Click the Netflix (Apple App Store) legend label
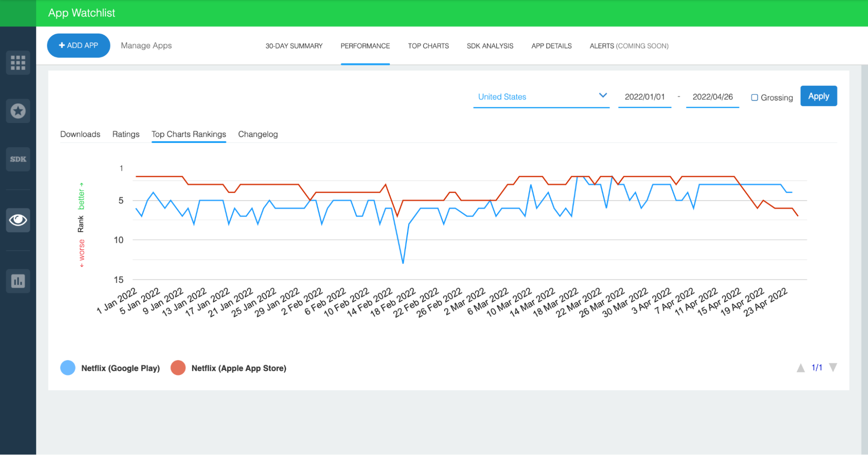The image size is (868, 455). click(x=239, y=368)
